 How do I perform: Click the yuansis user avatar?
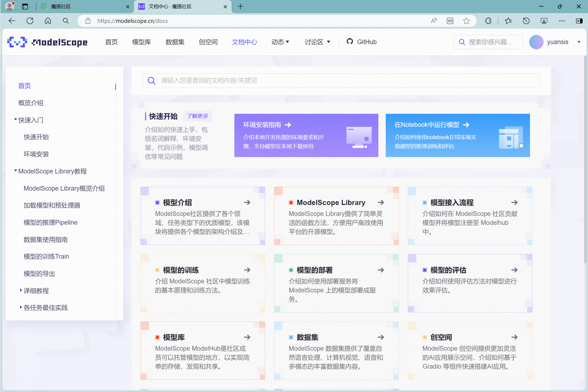(536, 42)
